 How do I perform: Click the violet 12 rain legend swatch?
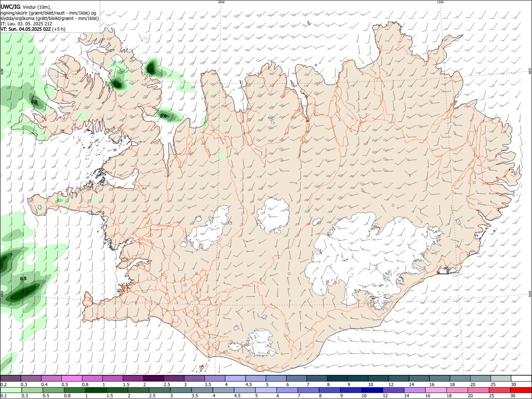(x=393, y=390)
